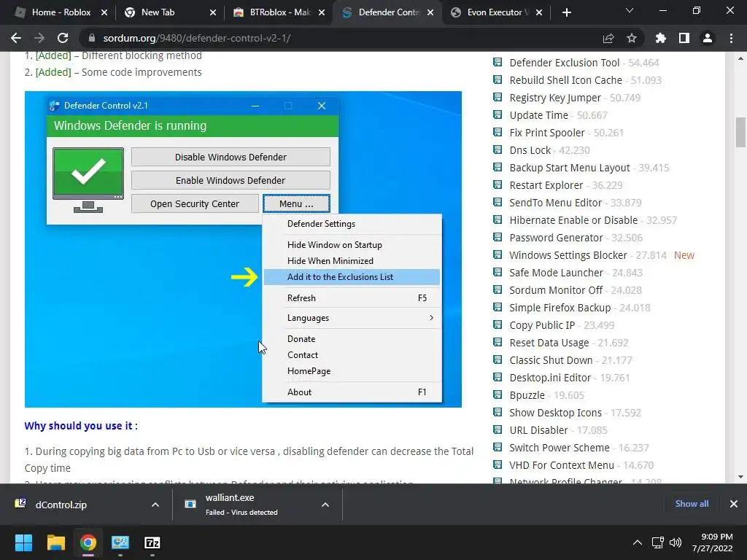Open the Registry Key Jumper link

[555, 98]
